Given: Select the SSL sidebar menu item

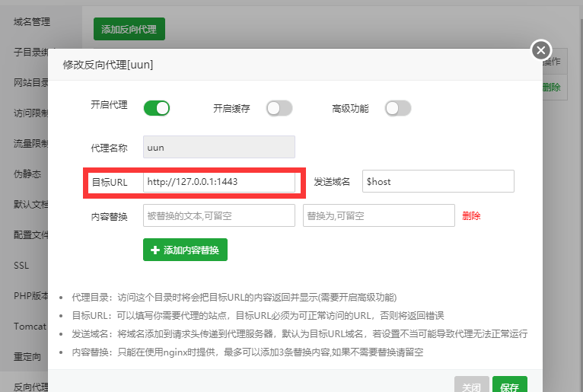Looking at the screenshot, I should 21,266.
